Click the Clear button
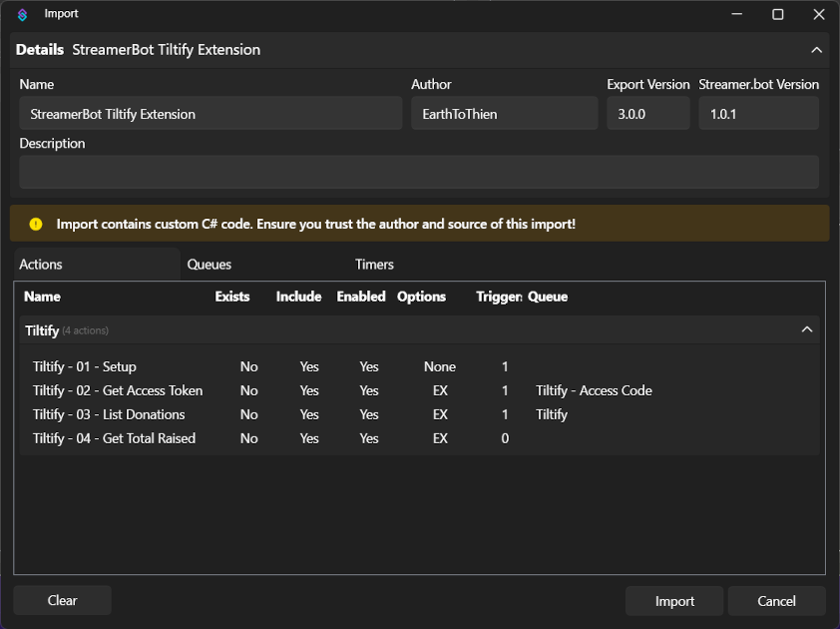The width and height of the screenshot is (840, 629). [x=62, y=601]
